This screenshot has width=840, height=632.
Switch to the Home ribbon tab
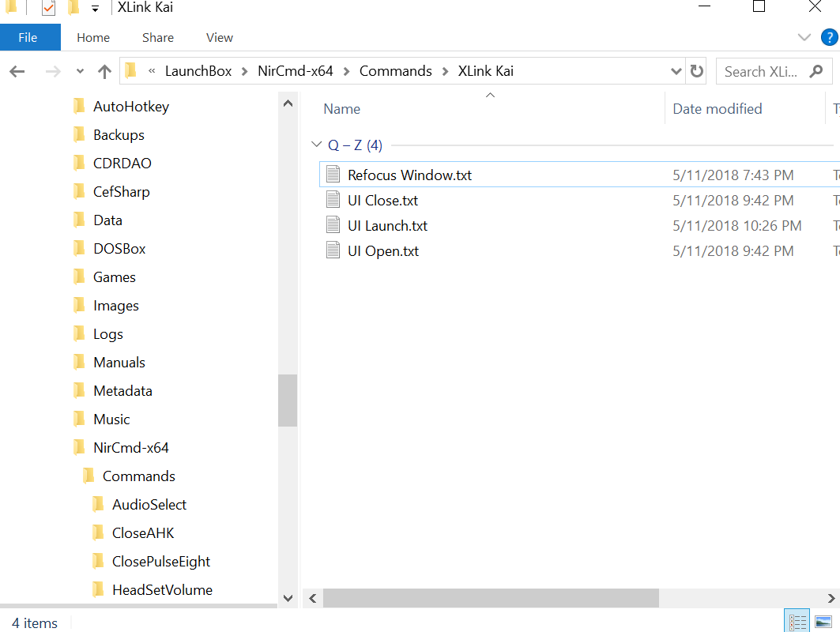click(93, 37)
